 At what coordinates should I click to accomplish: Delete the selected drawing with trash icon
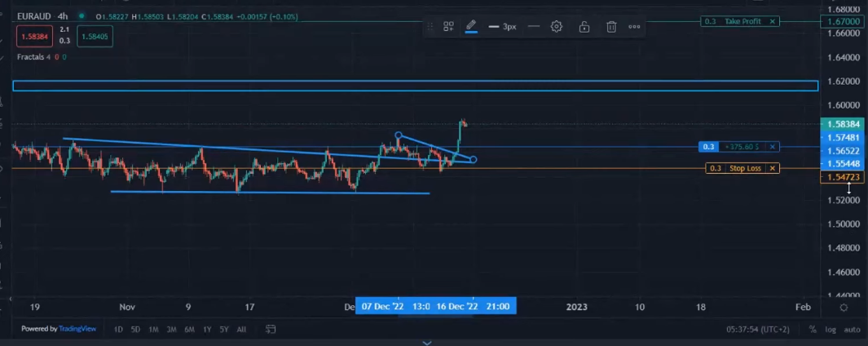611,26
